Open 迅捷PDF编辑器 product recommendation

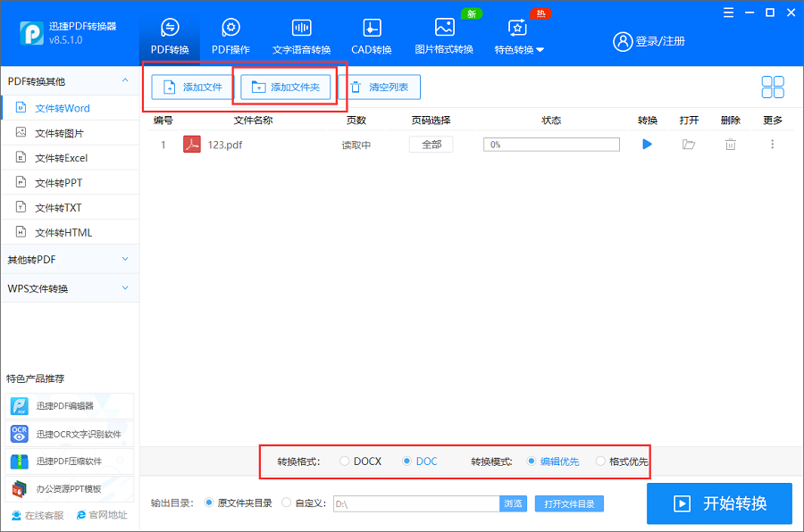[69, 406]
